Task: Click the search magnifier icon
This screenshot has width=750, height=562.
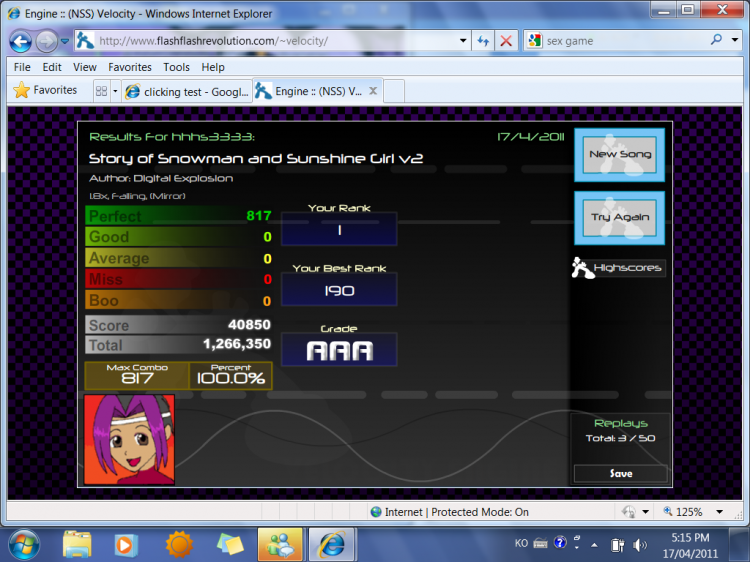Action: tap(716, 40)
